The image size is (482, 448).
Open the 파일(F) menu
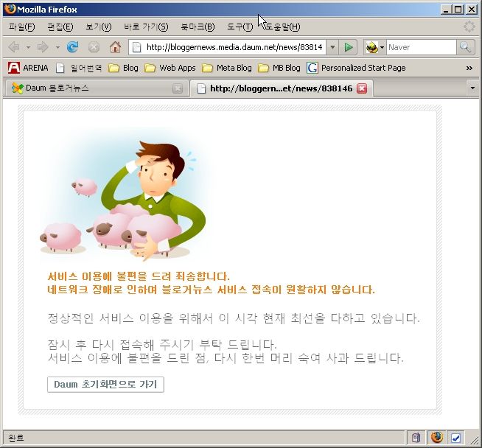[22, 27]
